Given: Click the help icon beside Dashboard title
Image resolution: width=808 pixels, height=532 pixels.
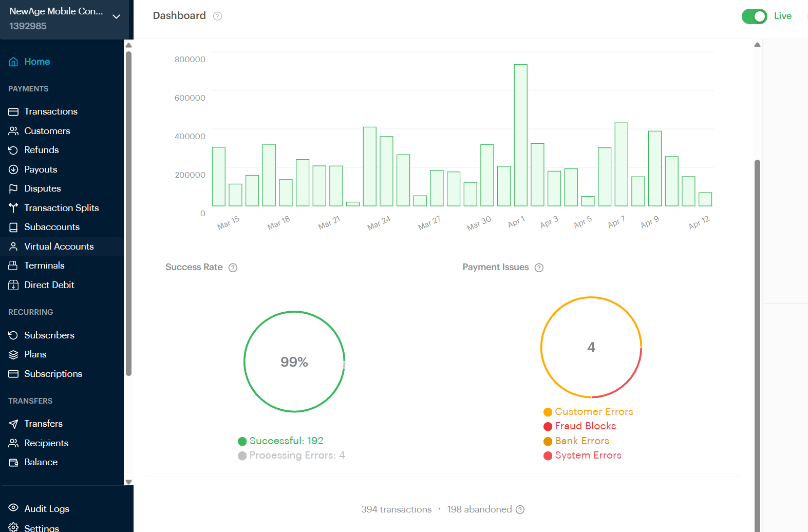Looking at the screenshot, I should (x=217, y=16).
